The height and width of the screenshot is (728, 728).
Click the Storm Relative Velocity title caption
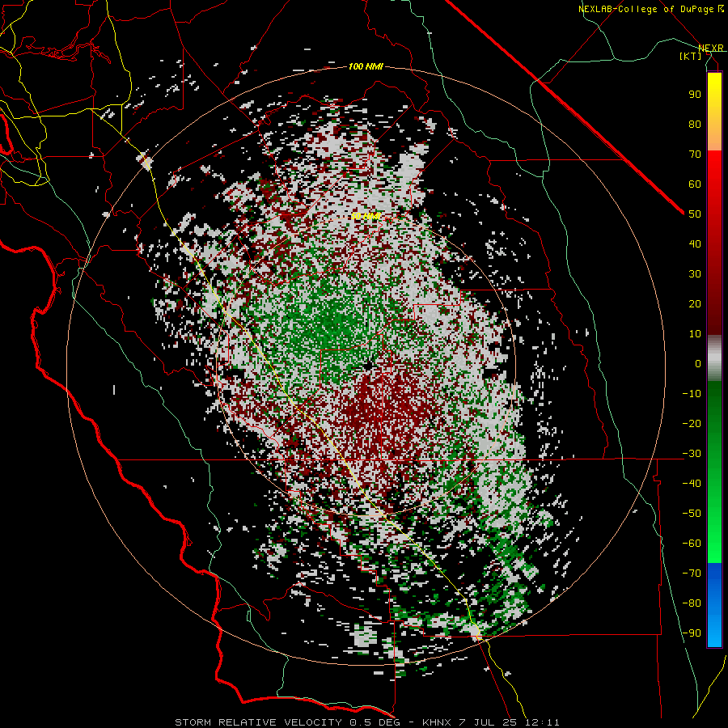coord(366,722)
